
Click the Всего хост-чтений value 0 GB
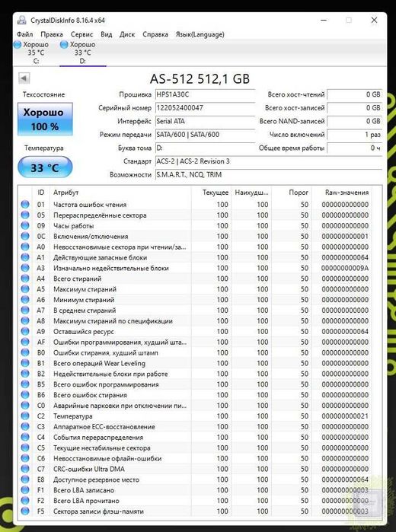(x=355, y=94)
